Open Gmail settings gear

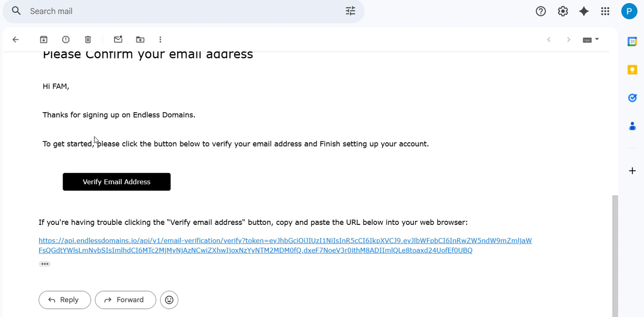[x=563, y=11]
